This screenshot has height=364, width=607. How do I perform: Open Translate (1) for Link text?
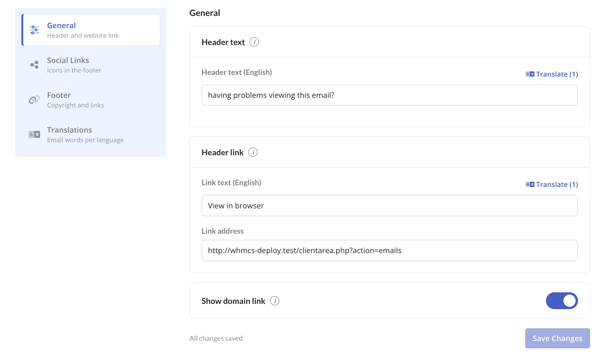[x=552, y=185]
